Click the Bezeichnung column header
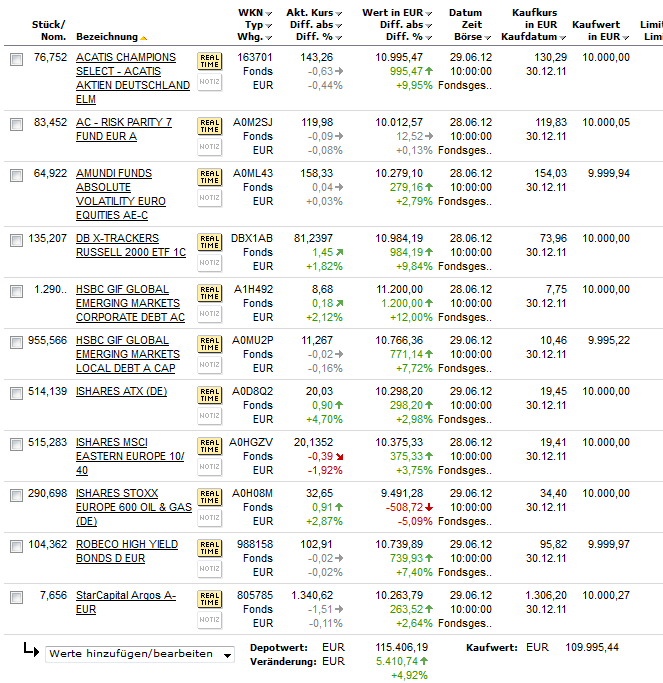Image resolution: width=663 pixels, height=683 pixels. point(107,37)
